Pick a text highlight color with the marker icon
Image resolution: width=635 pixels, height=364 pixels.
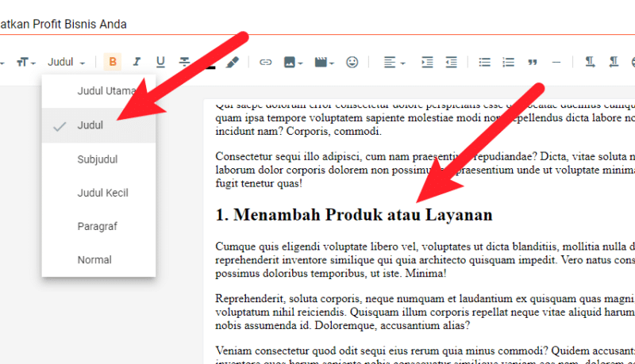tap(232, 62)
